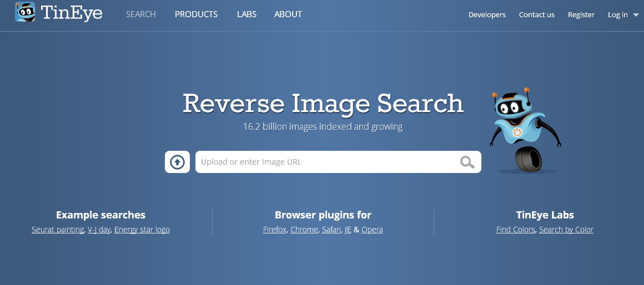Click the Example searches heading
This screenshot has width=644, height=285.
pos(100,215)
